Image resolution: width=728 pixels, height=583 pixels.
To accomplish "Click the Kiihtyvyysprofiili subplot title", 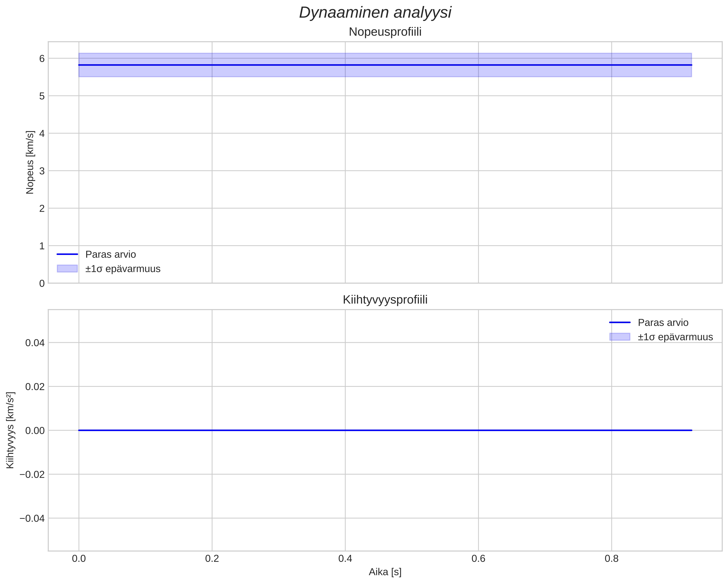I will pyautogui.click(x=385, y=300).
